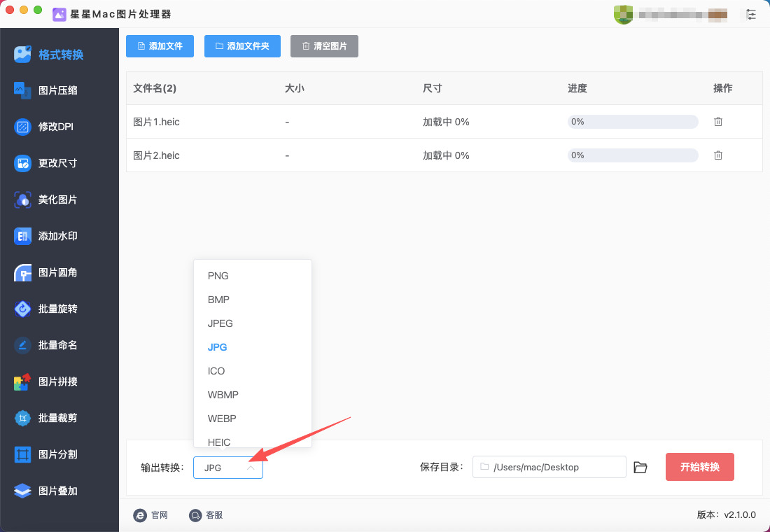Click the app logo in title bar
The height and width of the screenshot is (532, 770).
pyautogui.click(x=59, y=14)
